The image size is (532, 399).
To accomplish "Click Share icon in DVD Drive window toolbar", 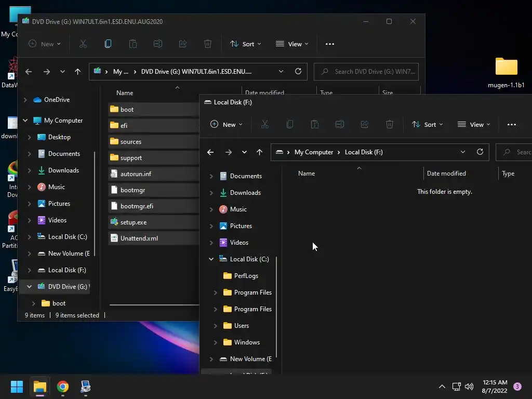I will point(183,44).
